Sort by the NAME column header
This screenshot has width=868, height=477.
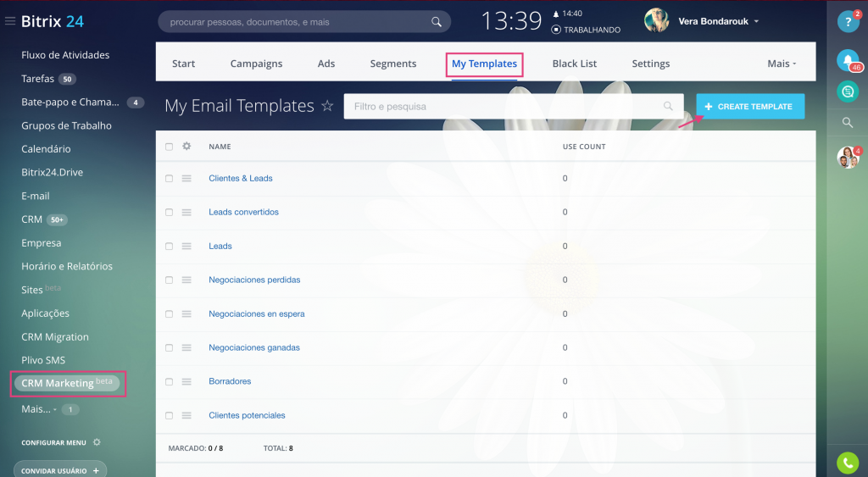220,147
